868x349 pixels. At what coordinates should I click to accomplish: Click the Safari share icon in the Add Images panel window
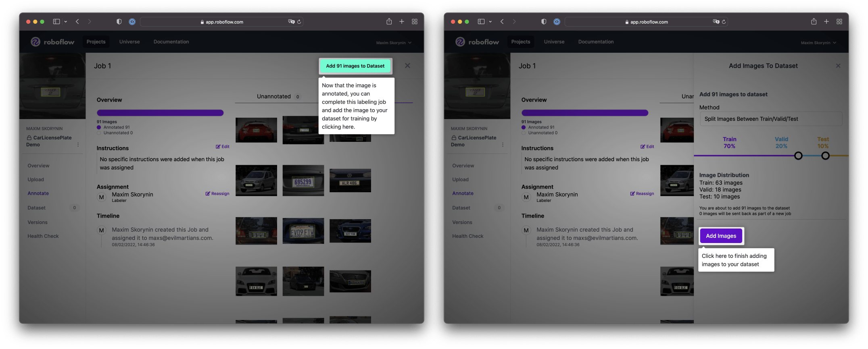tap(814, 22)
